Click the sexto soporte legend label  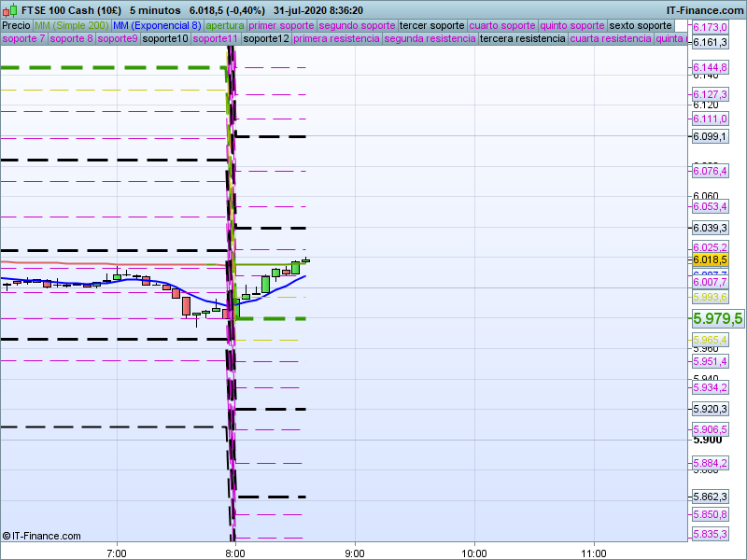646,25
